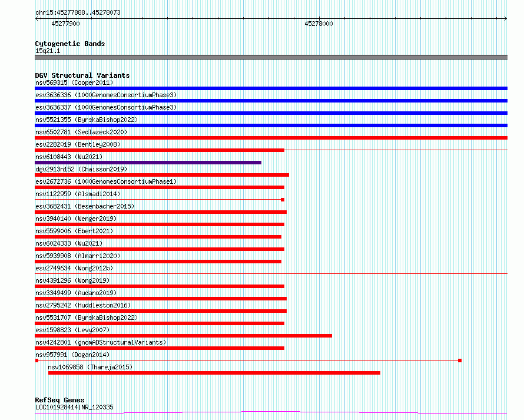Click the right arrow end of the ruler

(505, 18)
